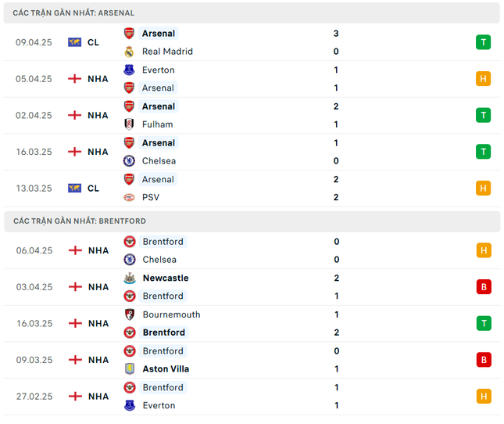Select the 'Các trận gần nhất: Arsenal' header
Viewport: 504px width, 424px height.
click(x=252, y=13)
